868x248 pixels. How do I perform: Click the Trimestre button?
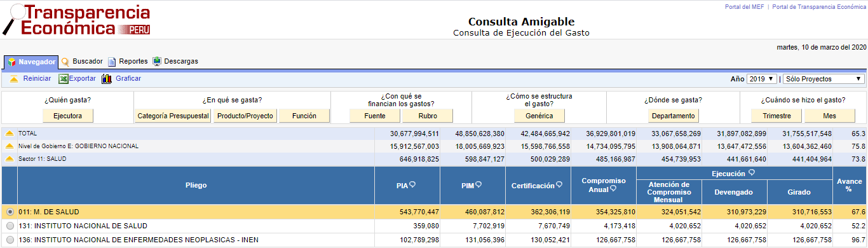point(776,116)
